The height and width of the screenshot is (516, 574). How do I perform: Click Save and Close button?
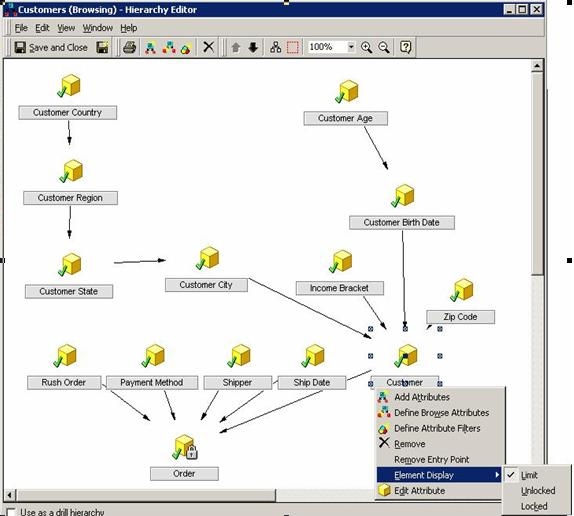pos(51,47)
